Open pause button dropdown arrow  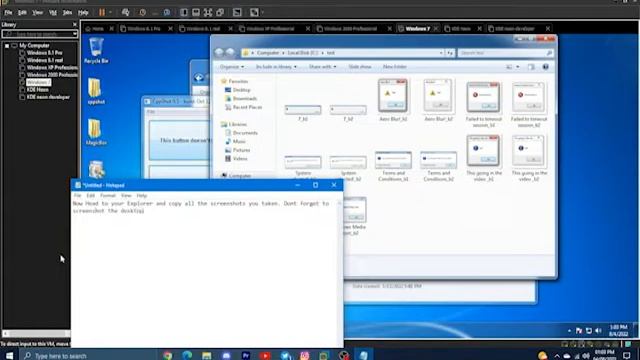[110, 13]
